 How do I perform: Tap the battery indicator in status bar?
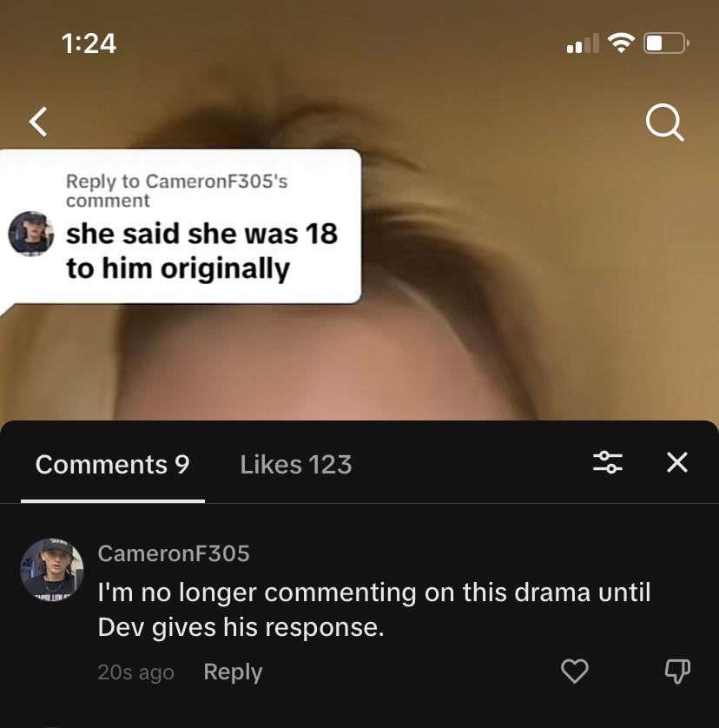coord(666,43)
